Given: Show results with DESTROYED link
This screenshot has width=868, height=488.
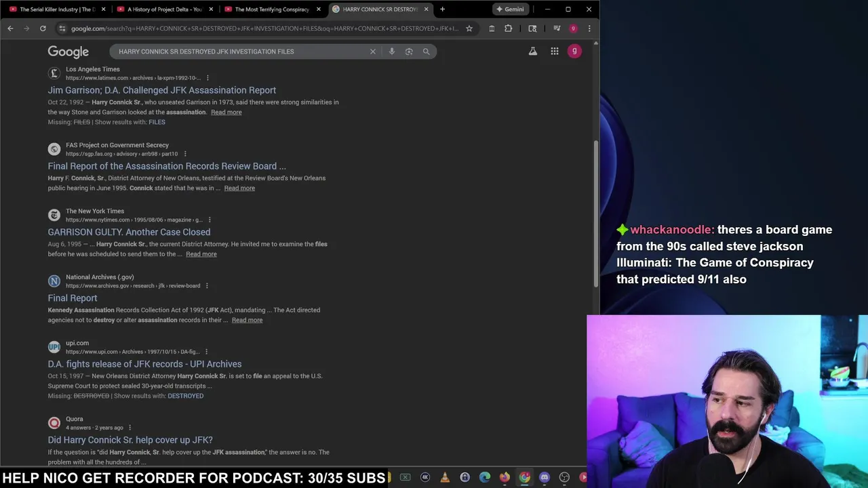Looking at the screenshot, I should tap(185, 396).
